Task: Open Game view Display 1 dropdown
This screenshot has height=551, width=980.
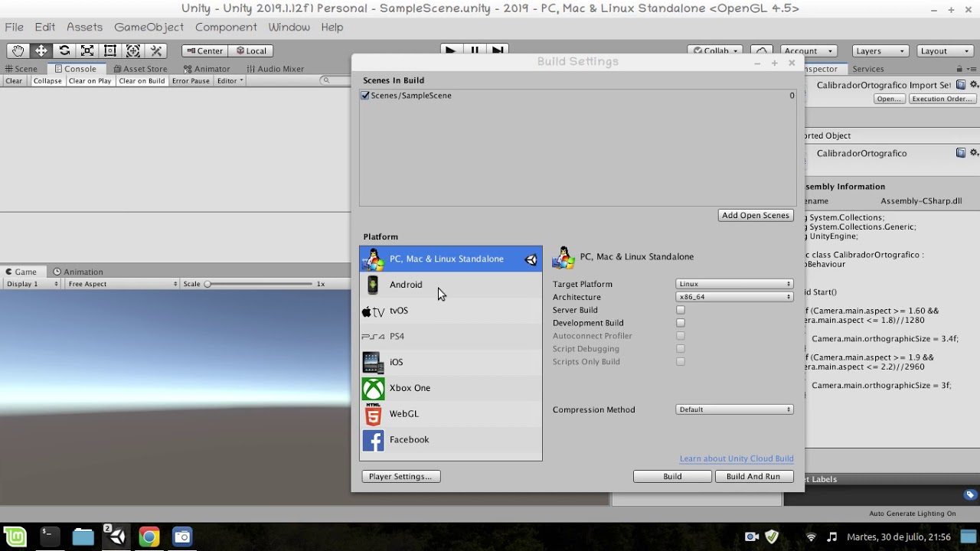Action: 31,284
